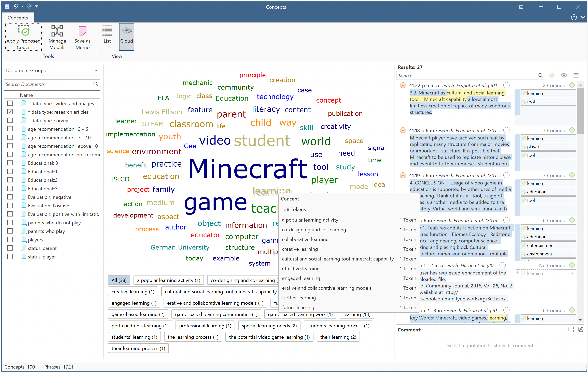The image size is (588, 373).
Task: Click the Search Documents field
Action: [x=48, y=84]
